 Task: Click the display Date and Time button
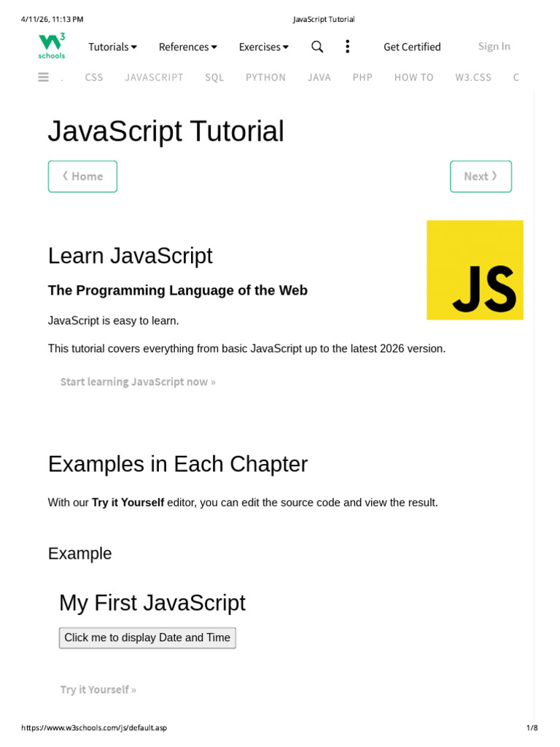[147, 638]
